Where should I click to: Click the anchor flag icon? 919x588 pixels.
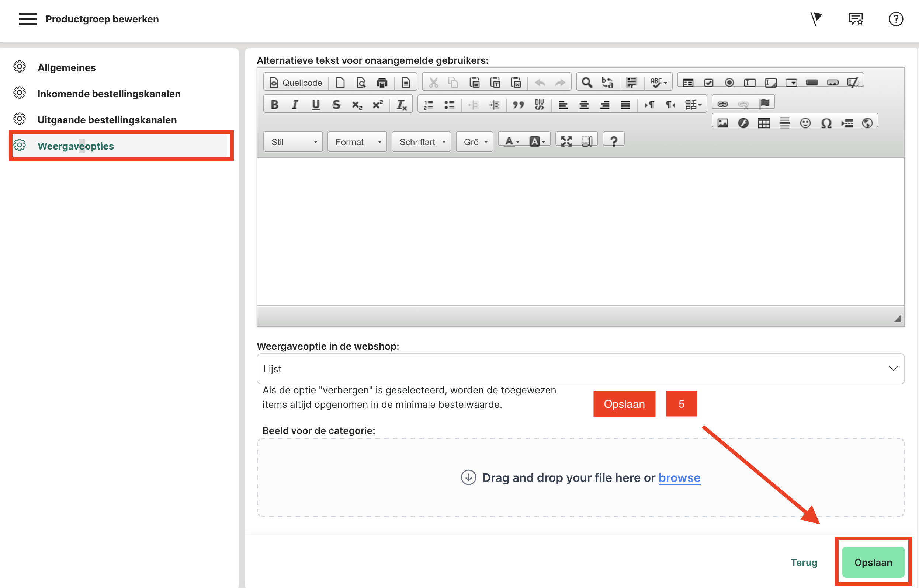pyautogui.click(x=764, y=104)
